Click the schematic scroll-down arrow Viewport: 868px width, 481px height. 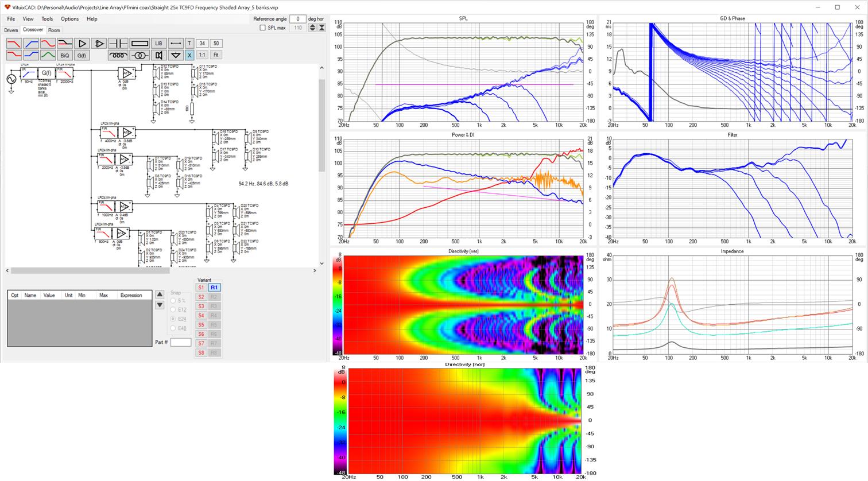[321, 263]
